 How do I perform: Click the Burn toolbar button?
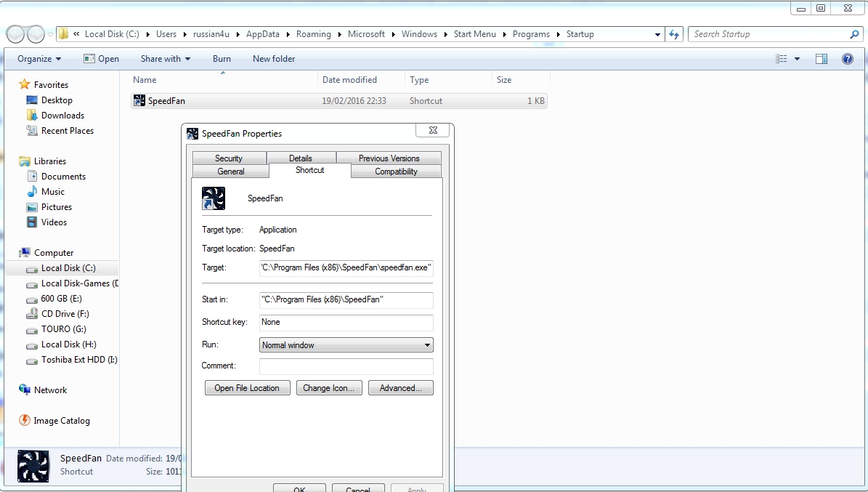[222, 59]
